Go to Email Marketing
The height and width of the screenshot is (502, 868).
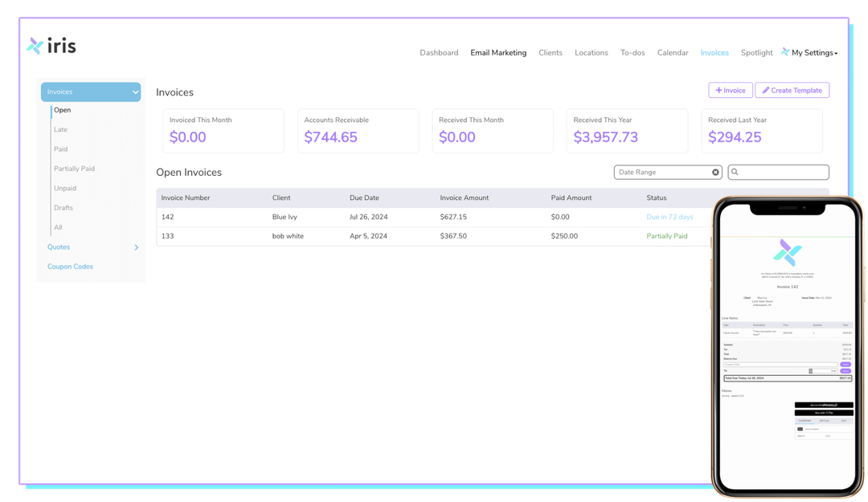click(x=498, y=53)
